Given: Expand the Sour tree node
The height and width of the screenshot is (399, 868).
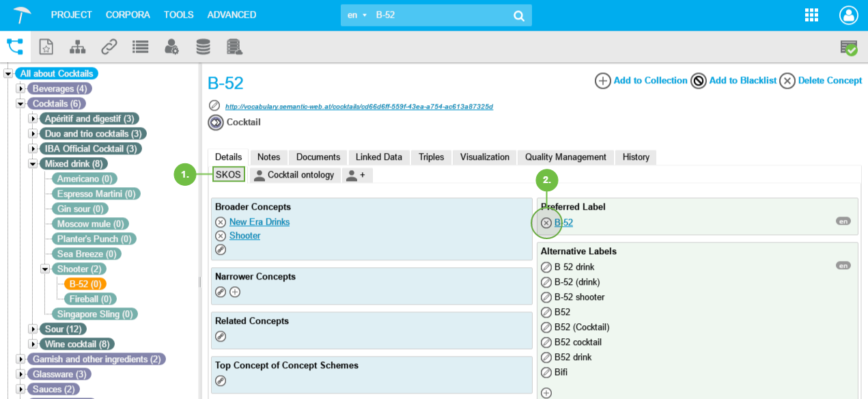Looking at the screenshot, I should (33, 329).
